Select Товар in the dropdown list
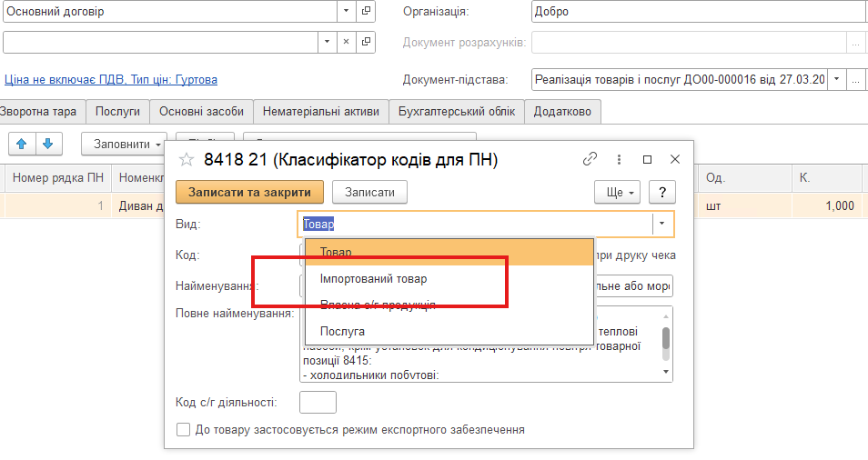Screen dimensions: 868x460 [449, 252]
